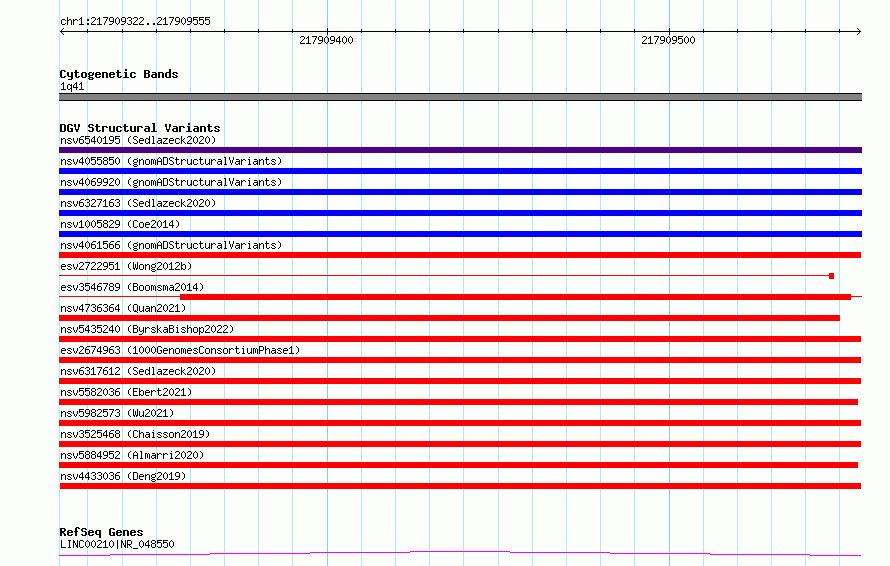Click the red nsv4736364 variant bar
Screen dimensions: 890x566
[x=450, y=318]
